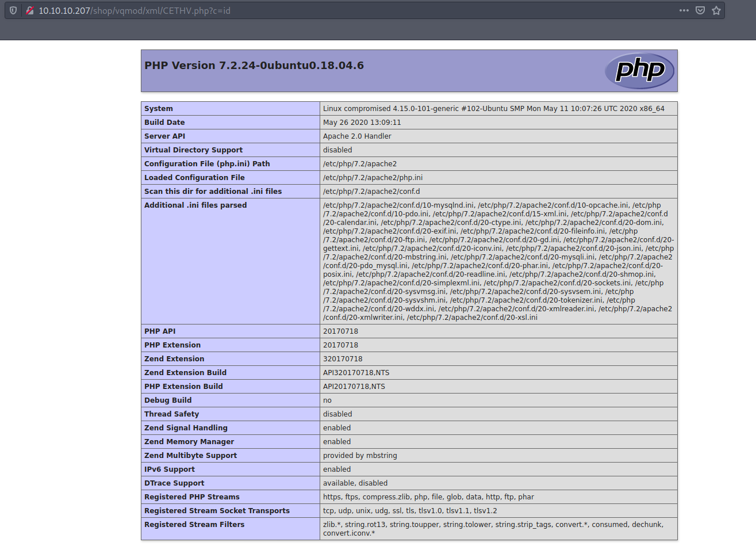Click the insecure connection padlock icon
Image resolution: width=756 pixels, height=546 pixels.
click(x=30, y=10)
